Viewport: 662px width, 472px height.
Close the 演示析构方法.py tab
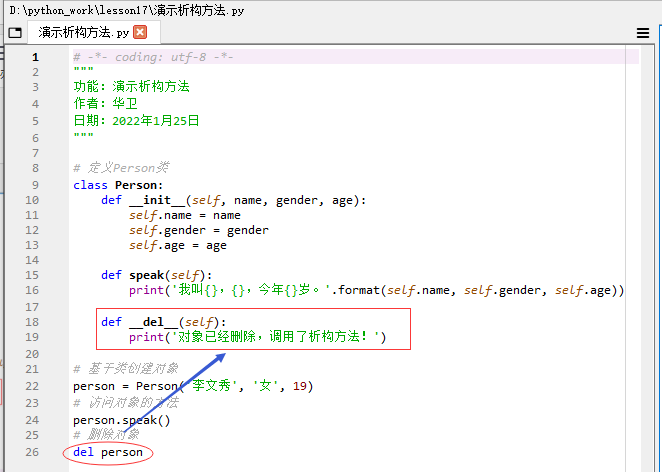click(140, 32)
